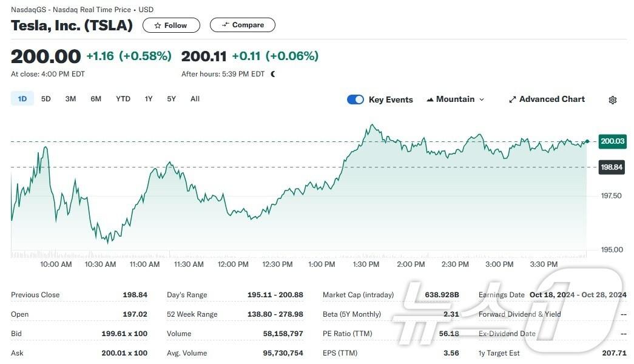
Task: Click the 200.03 current price marker
Action: 612,141
